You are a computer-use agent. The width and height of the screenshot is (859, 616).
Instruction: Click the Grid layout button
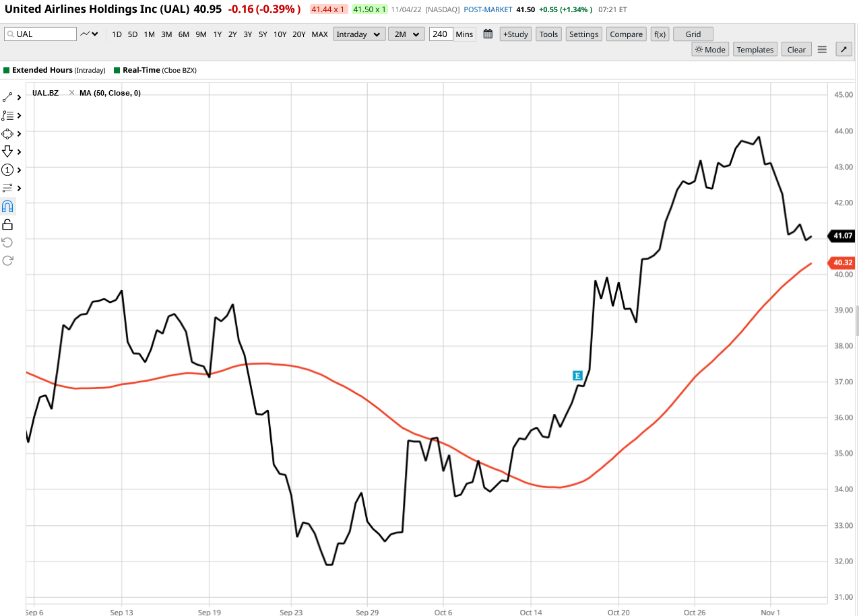click(x=693, y=34)
